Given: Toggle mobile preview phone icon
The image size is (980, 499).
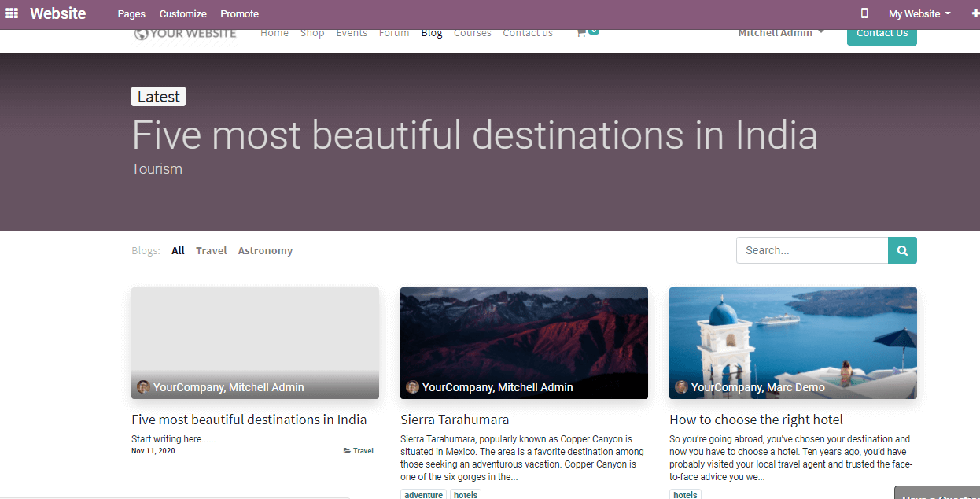Looking at the screenshot, I should (x=864, y=13).
